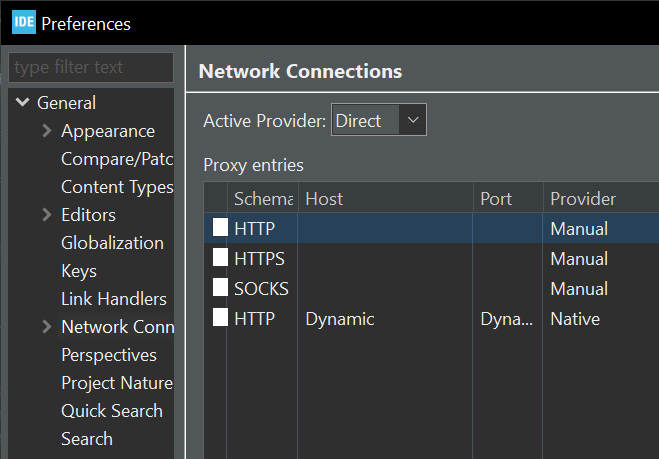The image size is (659, 459).
Task: Open Perspectives preference page
Action: point(109,355)
